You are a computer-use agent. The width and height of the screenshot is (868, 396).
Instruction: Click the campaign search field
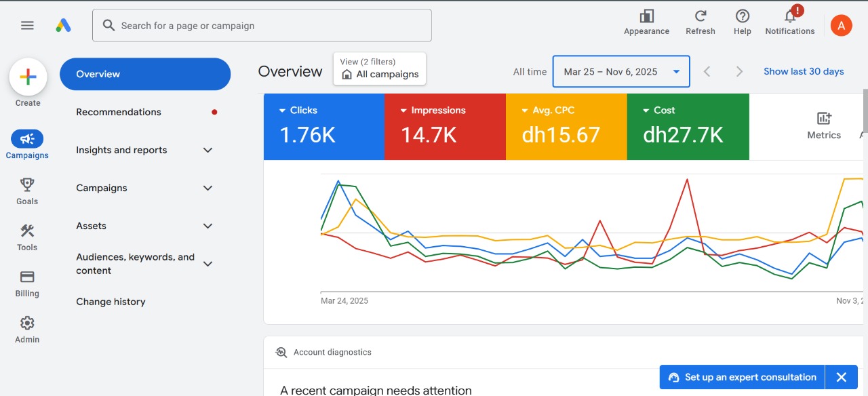click(262, 25)
